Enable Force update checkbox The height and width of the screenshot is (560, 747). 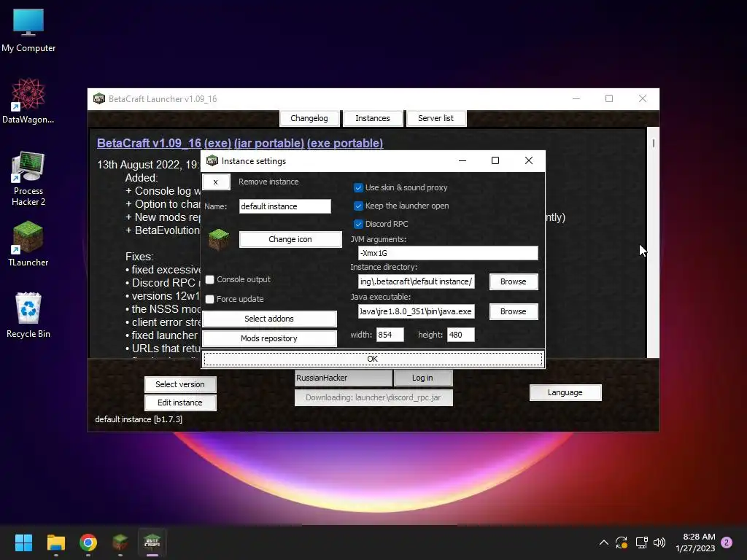click(209, 299)
